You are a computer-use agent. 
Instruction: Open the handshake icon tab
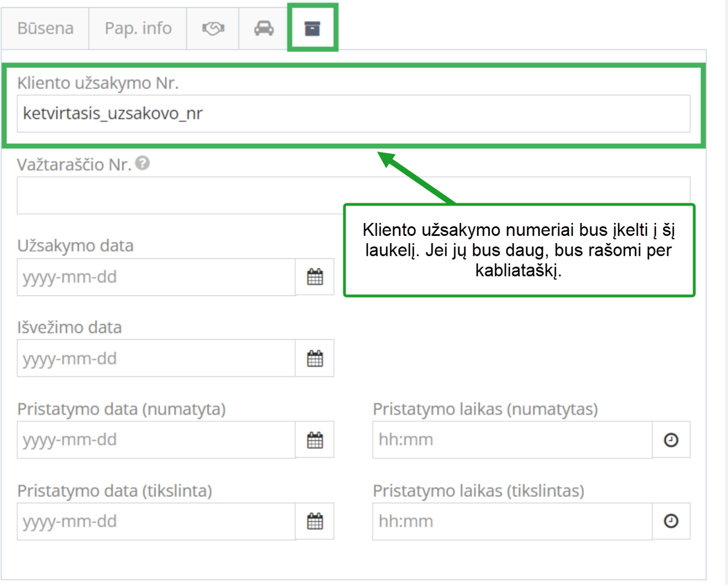tap(213, 29)
